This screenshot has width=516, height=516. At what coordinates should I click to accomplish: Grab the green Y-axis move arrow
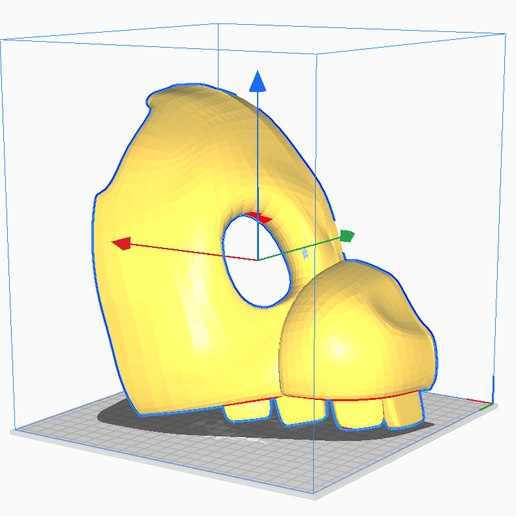pos(347,236)
